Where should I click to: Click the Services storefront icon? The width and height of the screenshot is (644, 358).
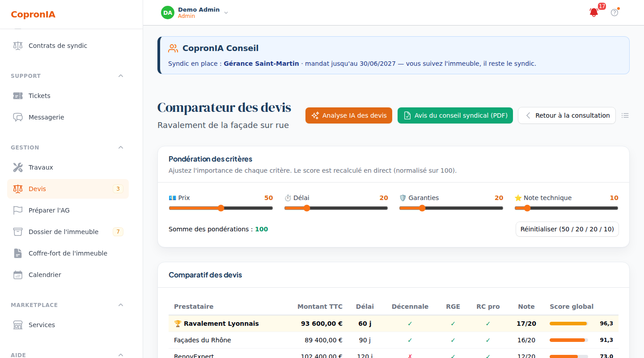tap(18, 325)
